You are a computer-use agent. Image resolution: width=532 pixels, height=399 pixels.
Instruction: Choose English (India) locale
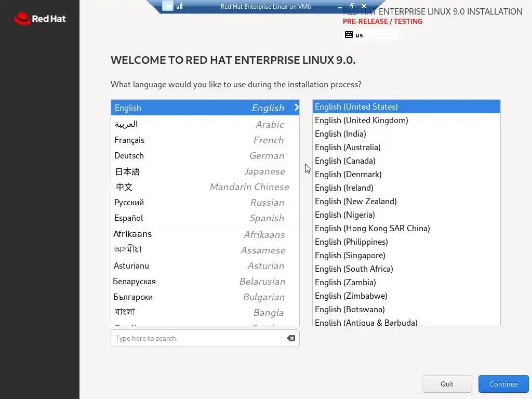pos(406,134)
